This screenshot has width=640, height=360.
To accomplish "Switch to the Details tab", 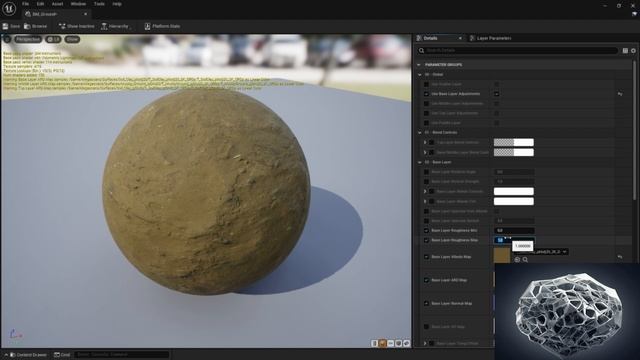I will [x=431, y=38].
